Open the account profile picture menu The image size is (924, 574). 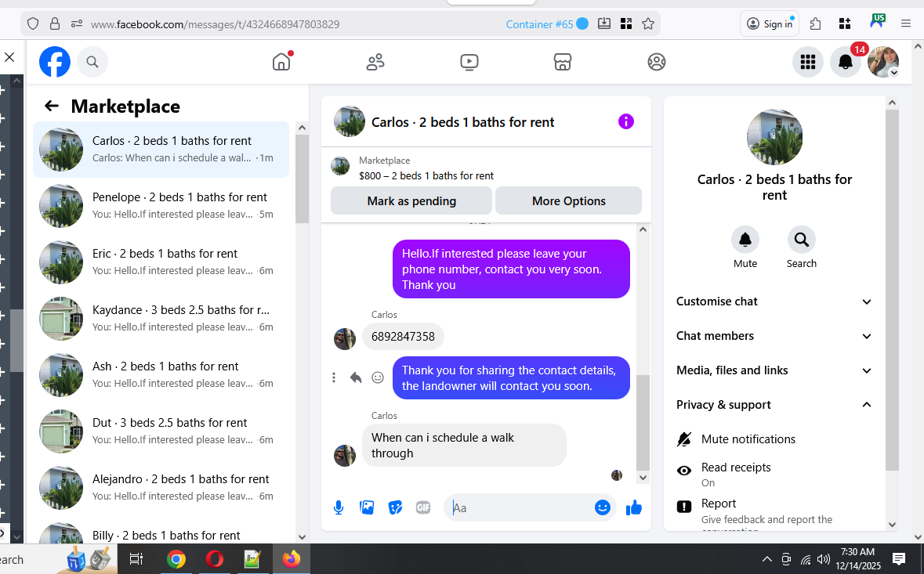(883, 62)
